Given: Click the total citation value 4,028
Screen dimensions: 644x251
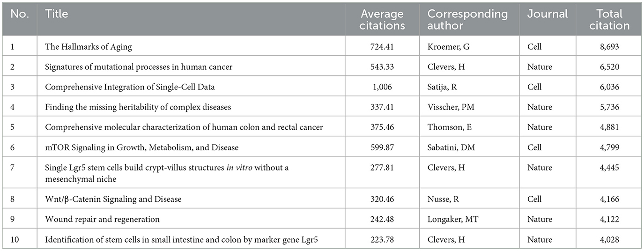Looking at the screenshot, I should click(x=609, y=239).
